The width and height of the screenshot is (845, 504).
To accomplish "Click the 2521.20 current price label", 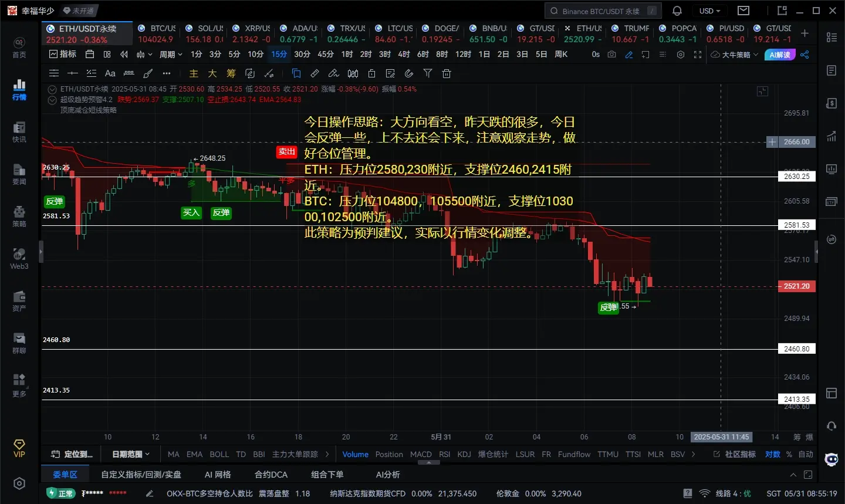I will pos(796,286).
